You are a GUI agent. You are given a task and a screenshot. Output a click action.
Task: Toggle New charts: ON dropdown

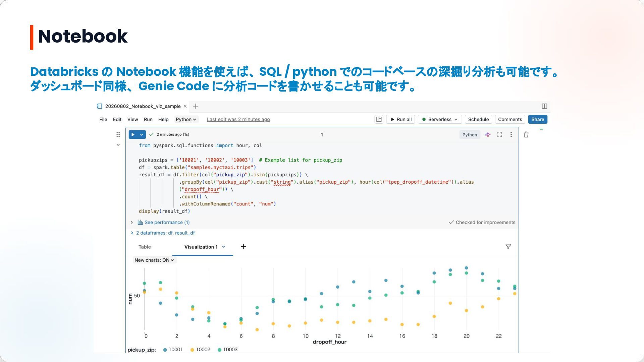pyautogui.click(x=154, y=260)
